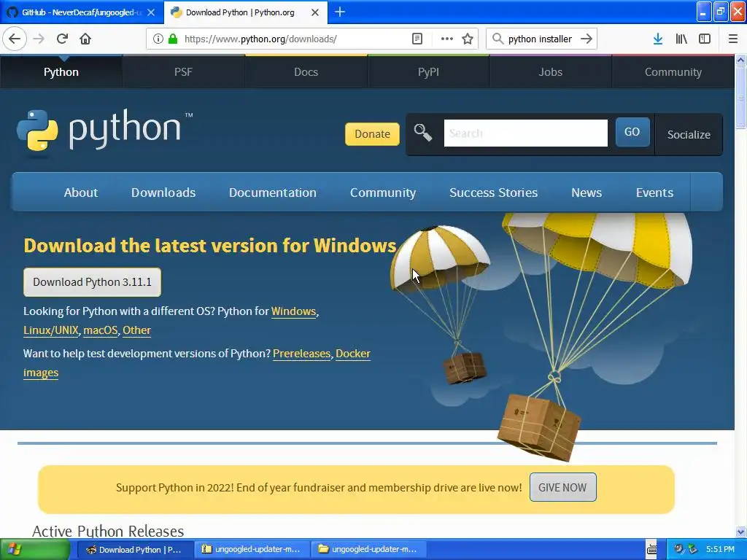Screen dimensions: 747x560
Task: Select the Python top navigation tab
Action: point(61,72)
